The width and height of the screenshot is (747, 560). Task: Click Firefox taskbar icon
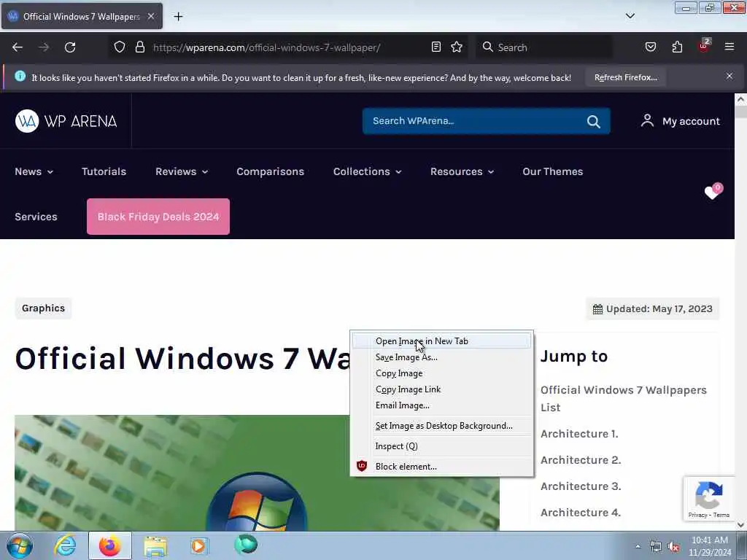tap(110, 545)
